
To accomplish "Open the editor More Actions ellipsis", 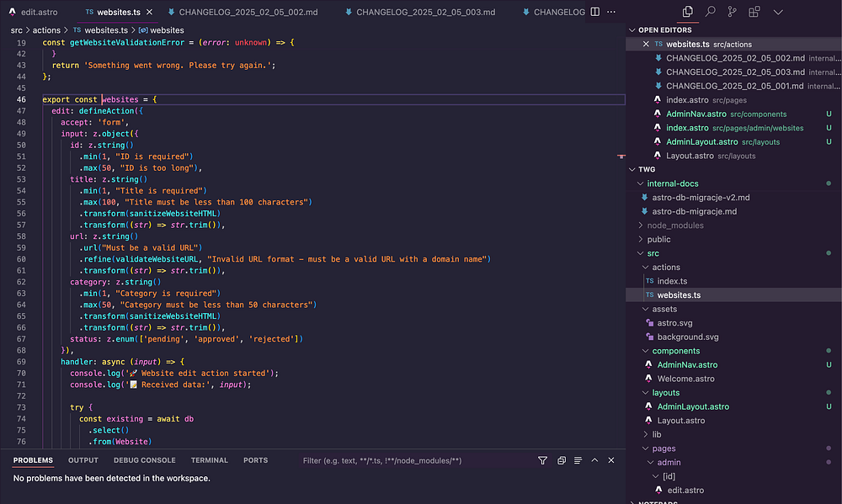I will click(612, 13).
